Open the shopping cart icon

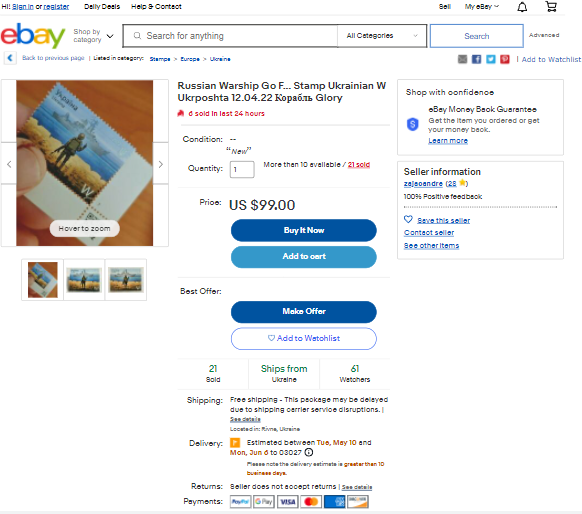point(551,6)
